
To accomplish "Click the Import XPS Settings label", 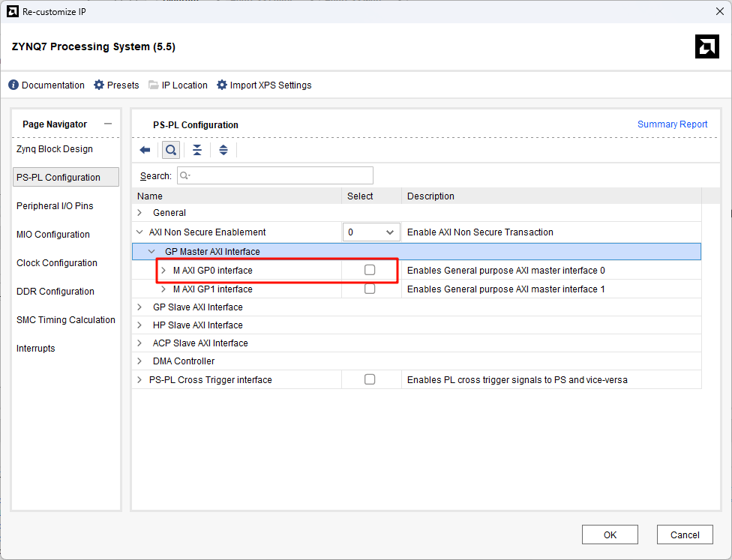I will [x=271, y=85].
